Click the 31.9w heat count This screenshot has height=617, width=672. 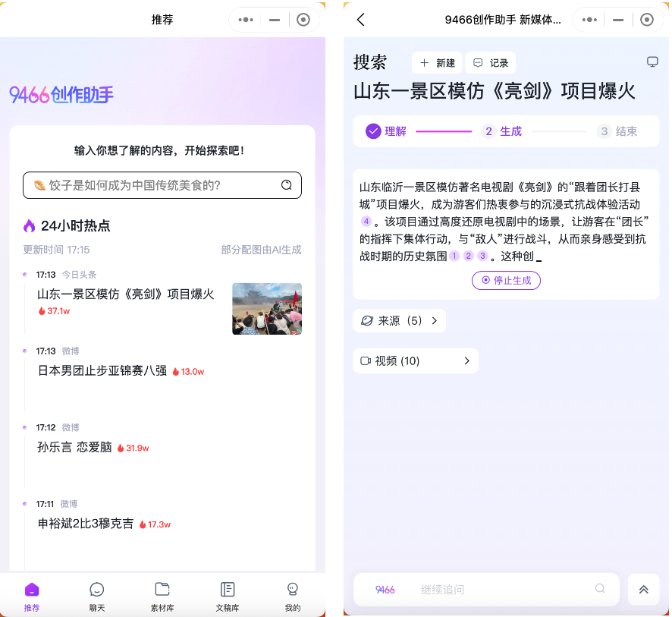coord(133,448)
